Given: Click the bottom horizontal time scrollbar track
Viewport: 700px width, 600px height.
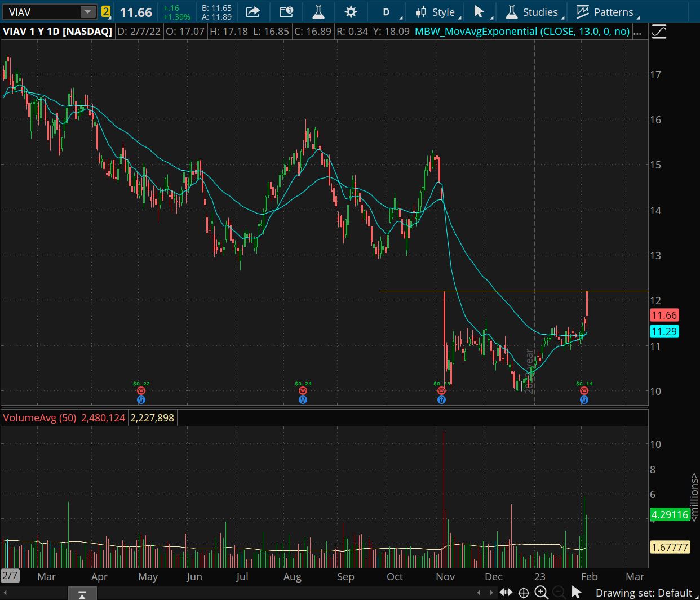Looking at the screenshot, I should tap(282, 593).
